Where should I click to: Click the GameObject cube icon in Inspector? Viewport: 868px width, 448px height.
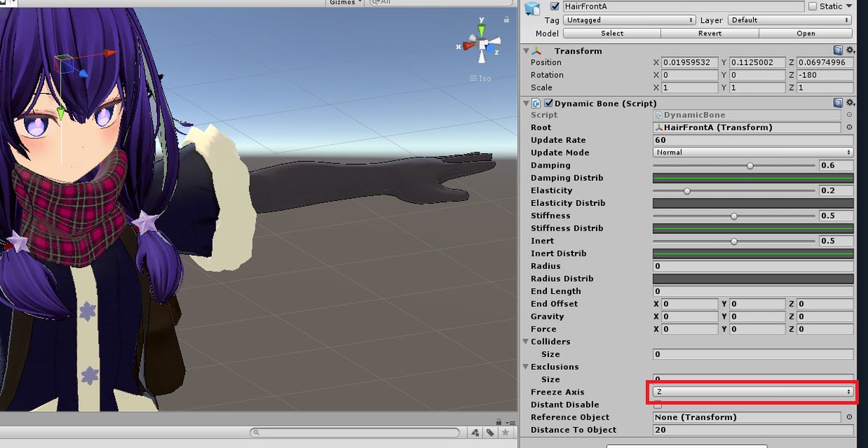tap(533, 8)
